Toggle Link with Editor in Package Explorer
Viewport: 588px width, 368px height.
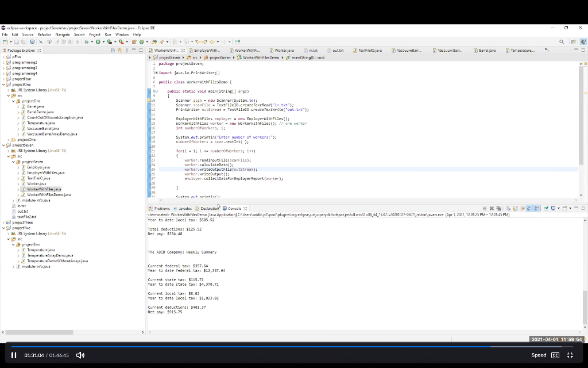click(119, 50)
